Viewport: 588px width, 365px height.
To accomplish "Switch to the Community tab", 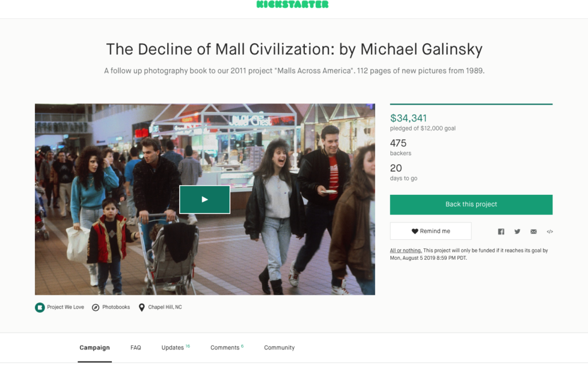I will point(280,348).
